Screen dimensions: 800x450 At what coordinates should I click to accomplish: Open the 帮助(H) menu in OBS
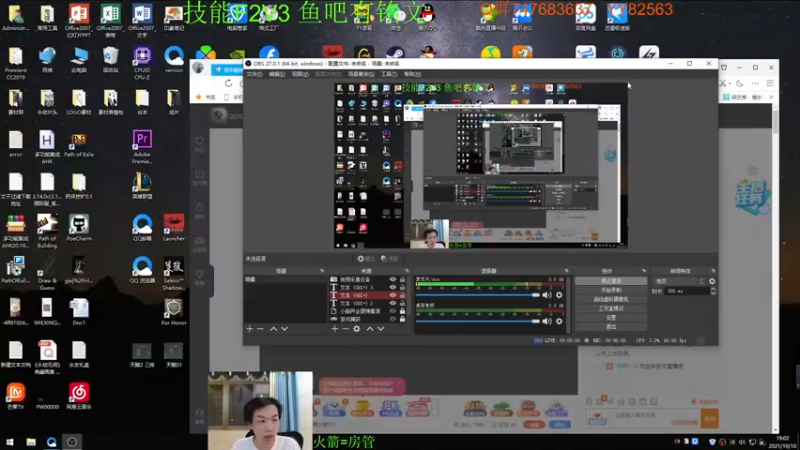click(412, 74)
